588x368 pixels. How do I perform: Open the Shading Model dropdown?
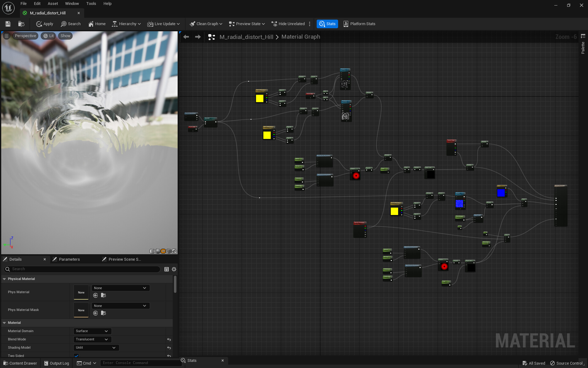point(96,348)
